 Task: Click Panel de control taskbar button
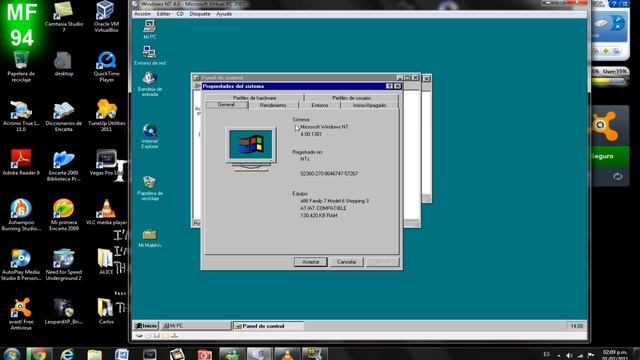tap(268, 326)
